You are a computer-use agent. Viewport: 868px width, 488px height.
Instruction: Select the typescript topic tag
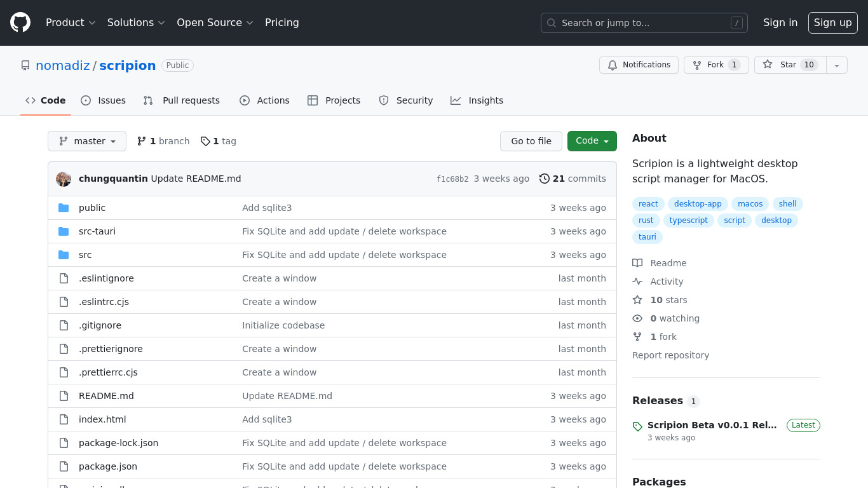[x=689, y=220]
